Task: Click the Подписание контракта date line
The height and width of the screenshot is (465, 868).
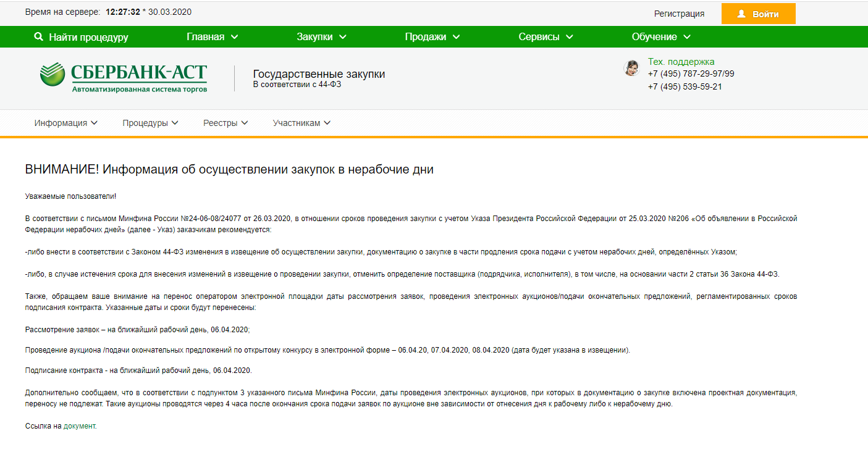Action: coord(138,371)
